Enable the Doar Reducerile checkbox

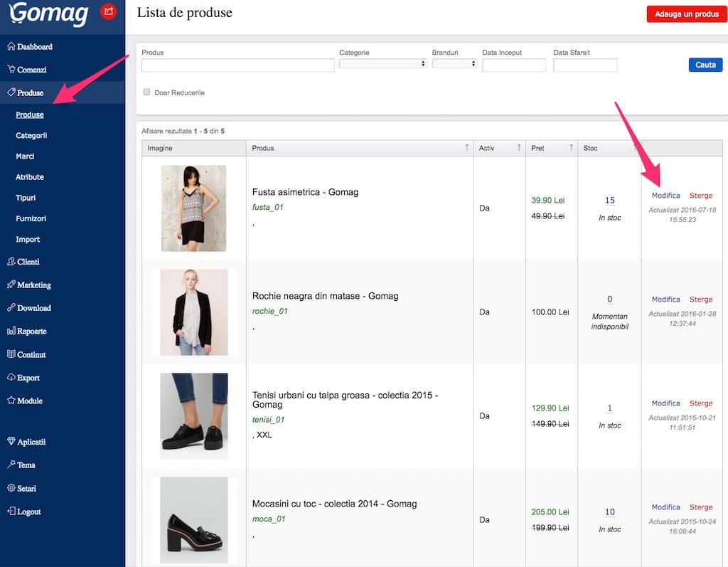point(147,92)
